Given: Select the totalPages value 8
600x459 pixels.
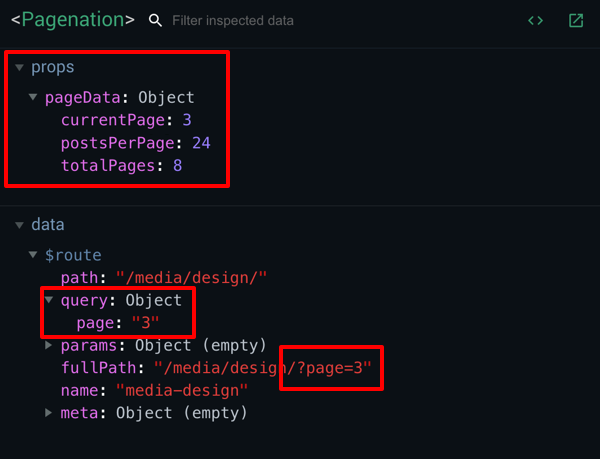Looking at the screenshot, I should point(178,166).
